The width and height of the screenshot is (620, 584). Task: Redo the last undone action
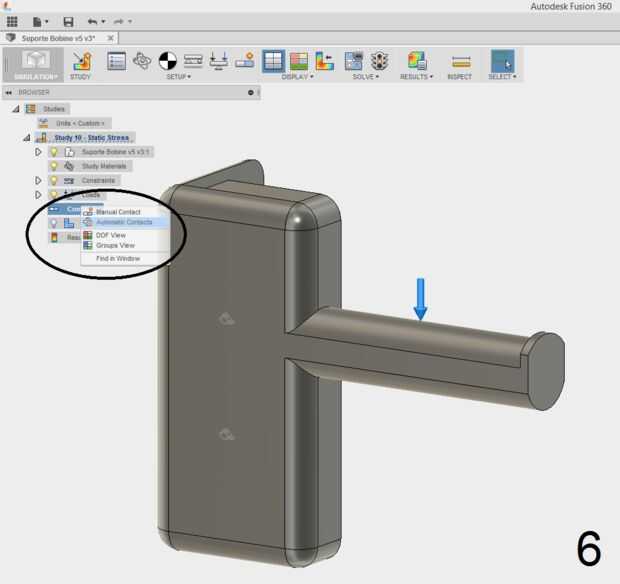point(119,21)
